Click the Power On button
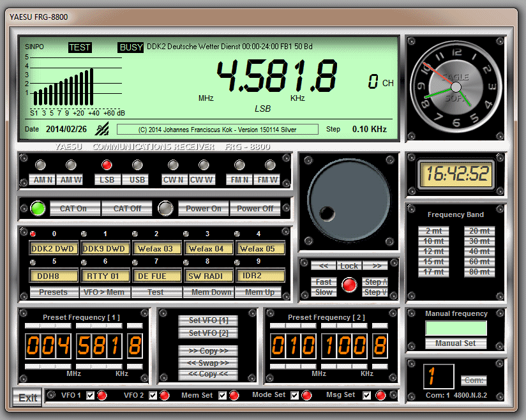 tap(204, 208)
